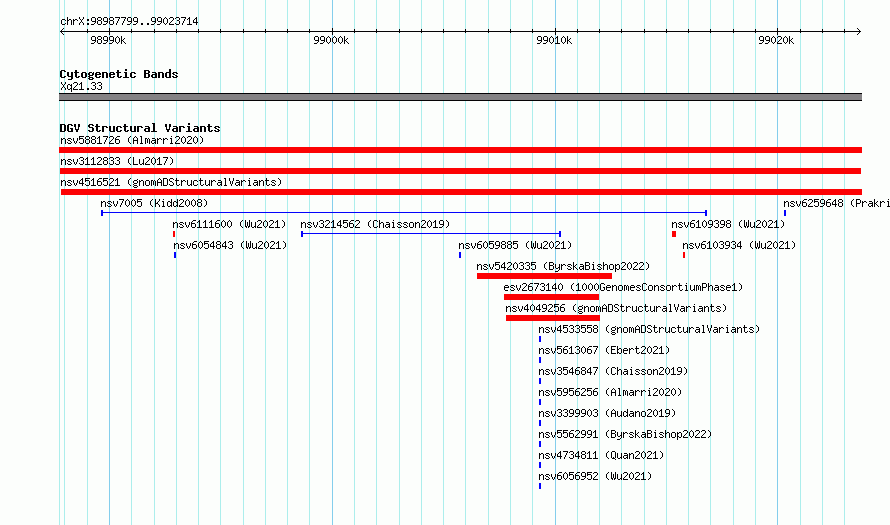Click the red bar under nsv4516521
Screen dimensions: 890x525
[x=461, y=192]
